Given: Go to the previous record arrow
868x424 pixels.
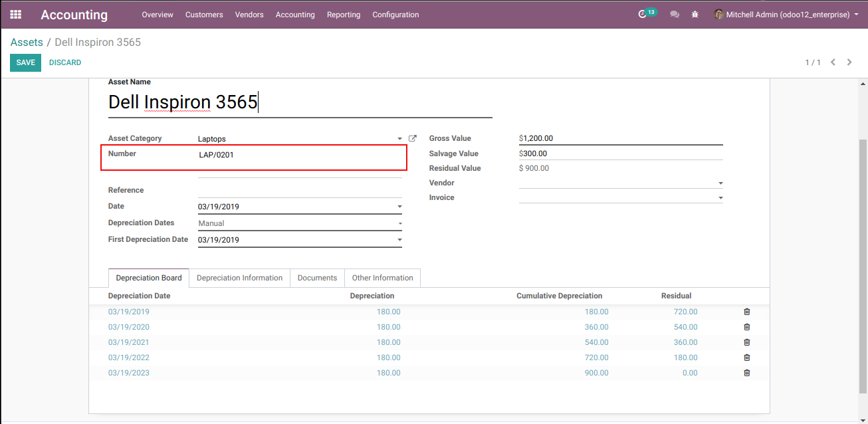Looking at the screenshot, I should click(833, 62).
